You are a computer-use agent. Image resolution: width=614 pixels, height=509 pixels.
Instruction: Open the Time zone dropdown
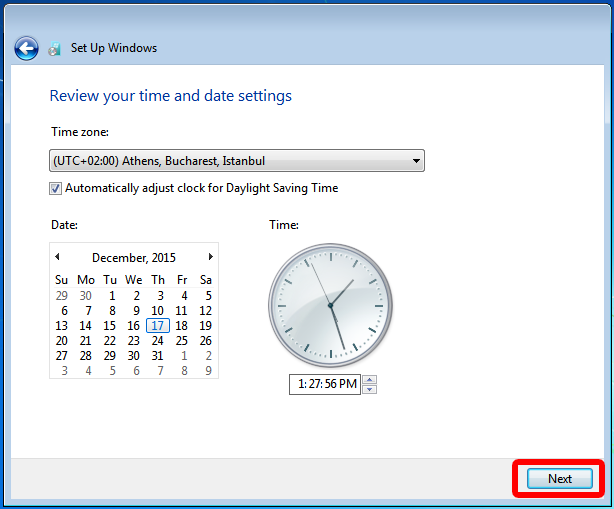[x=237, y=161]
